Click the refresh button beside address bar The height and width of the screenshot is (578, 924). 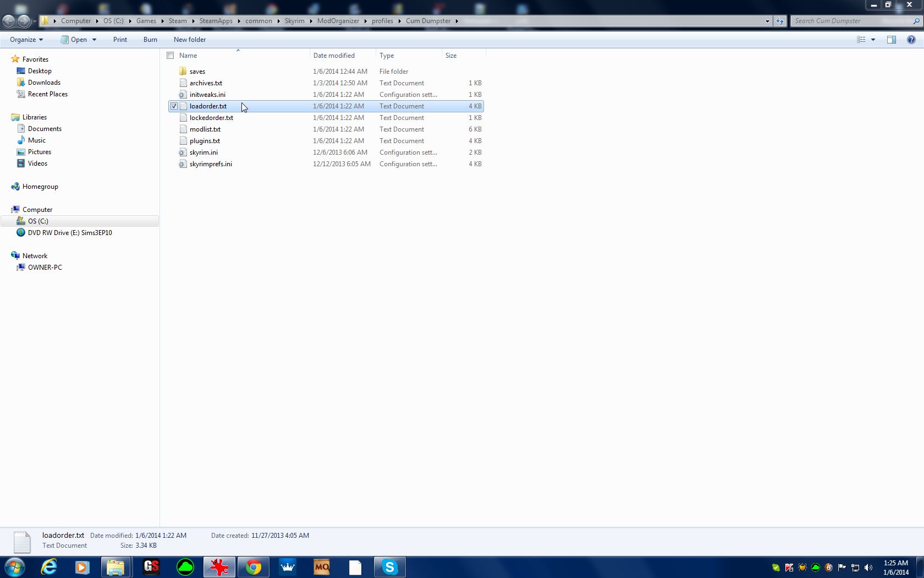pyautogui.click(x=780, y=21)
